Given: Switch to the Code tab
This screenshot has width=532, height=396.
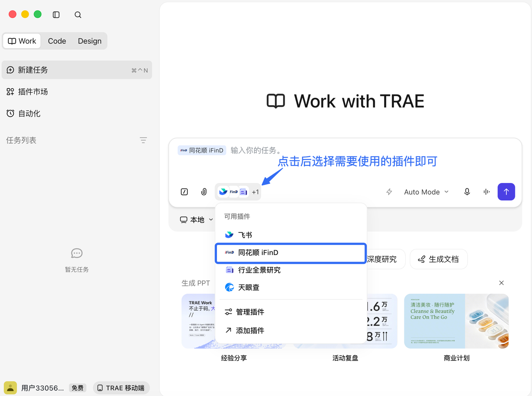Looking at the screenshot, I should 57,41.
